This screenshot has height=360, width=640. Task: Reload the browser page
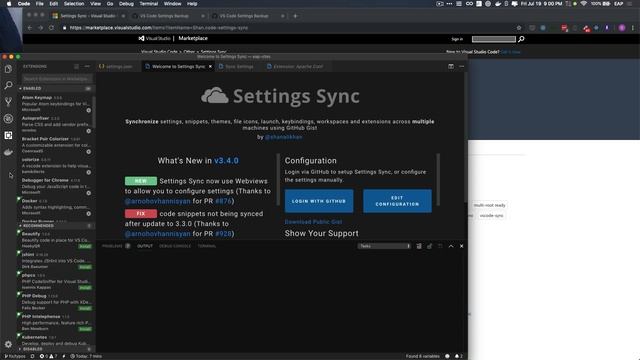(x=51, y=28)
